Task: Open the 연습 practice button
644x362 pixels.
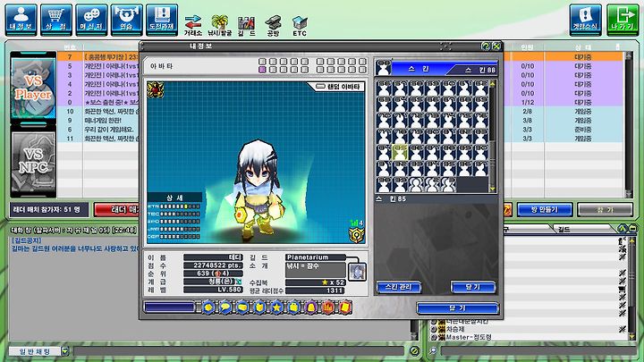Action: click(127, 20)
